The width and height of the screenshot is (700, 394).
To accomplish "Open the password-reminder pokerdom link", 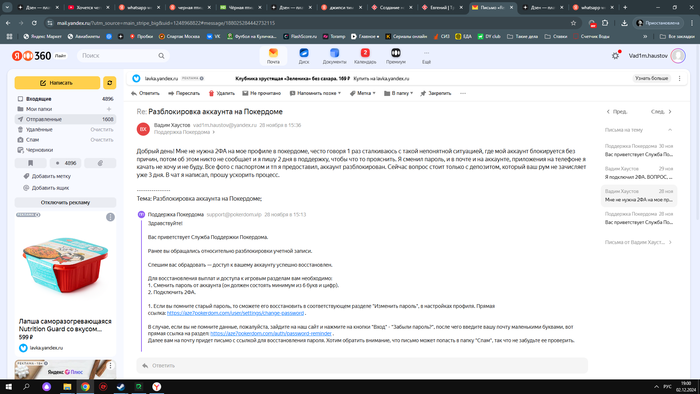I will click(271, 333).
